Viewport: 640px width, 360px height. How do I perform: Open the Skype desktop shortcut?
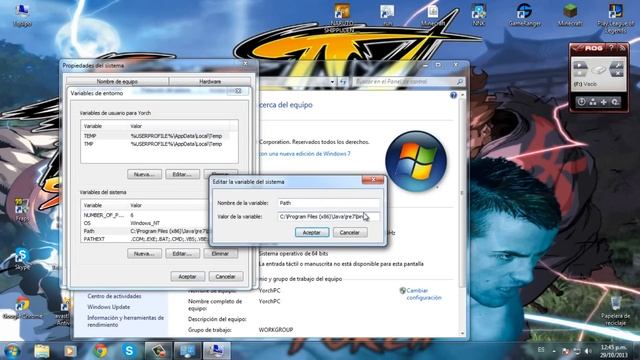(x=22, y=259)
